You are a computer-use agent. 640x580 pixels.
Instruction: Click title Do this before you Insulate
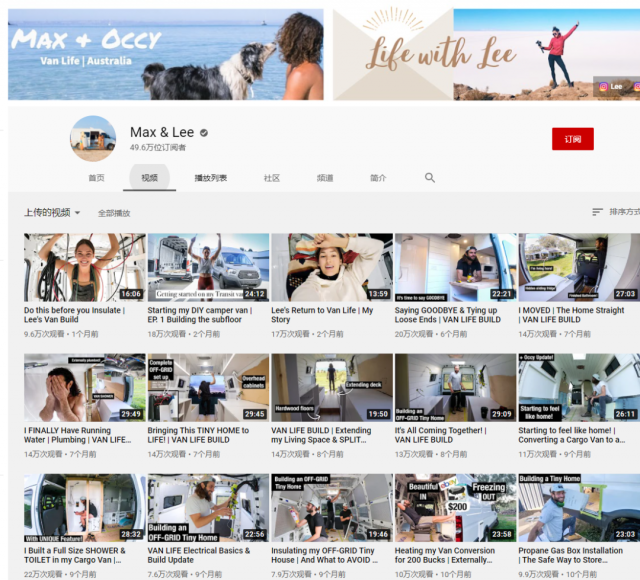[x=74, y=315]
